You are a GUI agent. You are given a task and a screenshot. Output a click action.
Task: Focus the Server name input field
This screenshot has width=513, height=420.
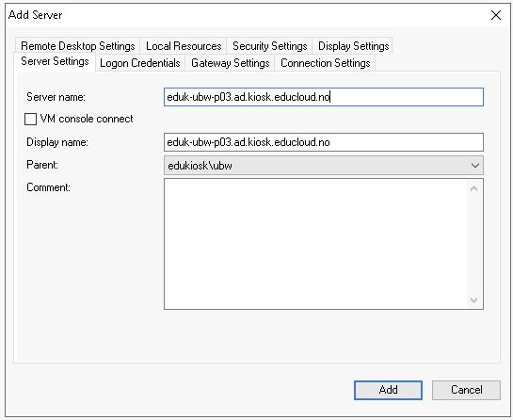click(x=324, y=97)
